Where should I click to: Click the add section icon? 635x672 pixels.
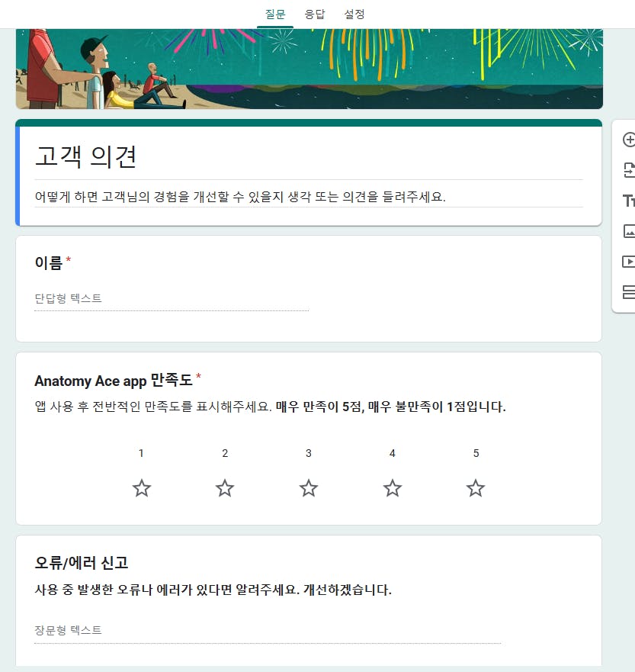click(629, 292)
